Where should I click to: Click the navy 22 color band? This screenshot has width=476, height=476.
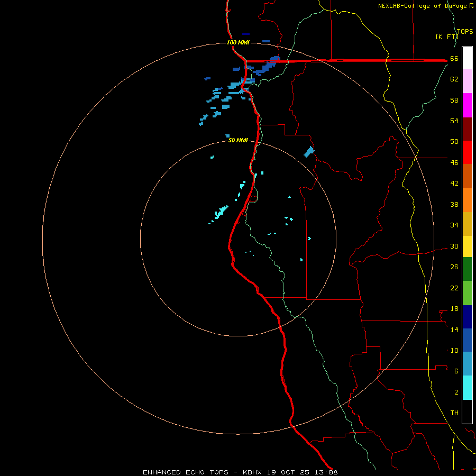tap(467, 317)
